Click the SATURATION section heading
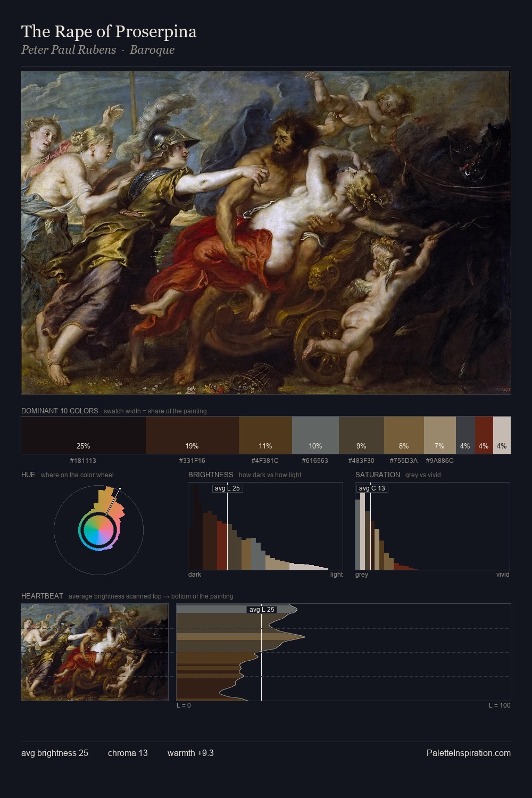 [378, 475]
